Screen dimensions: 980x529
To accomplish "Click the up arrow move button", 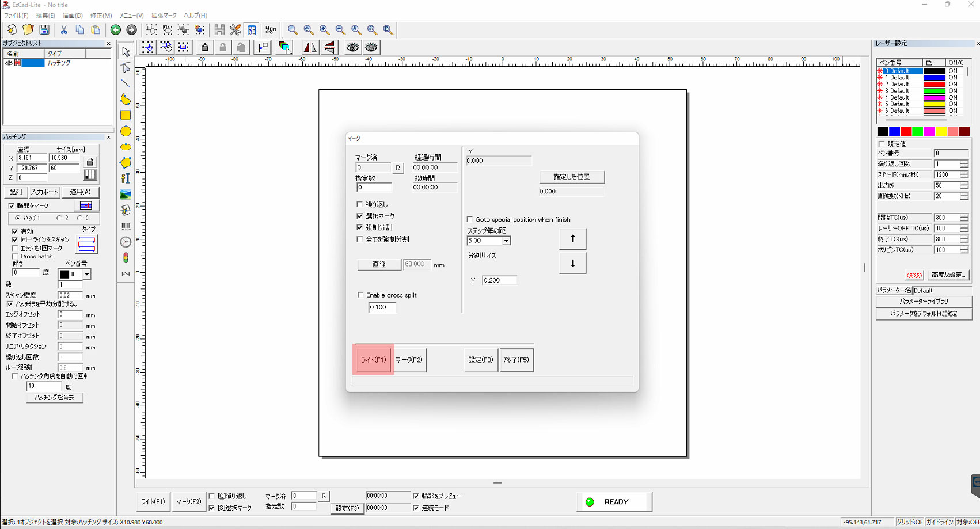I will click(x=573, y=238).
